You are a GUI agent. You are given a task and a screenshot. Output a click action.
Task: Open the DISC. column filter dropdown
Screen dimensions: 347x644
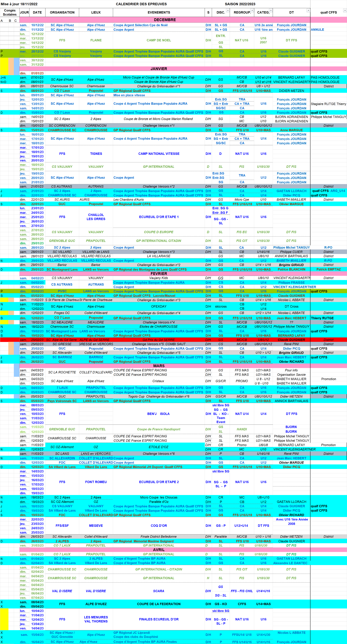pos(228,10)
